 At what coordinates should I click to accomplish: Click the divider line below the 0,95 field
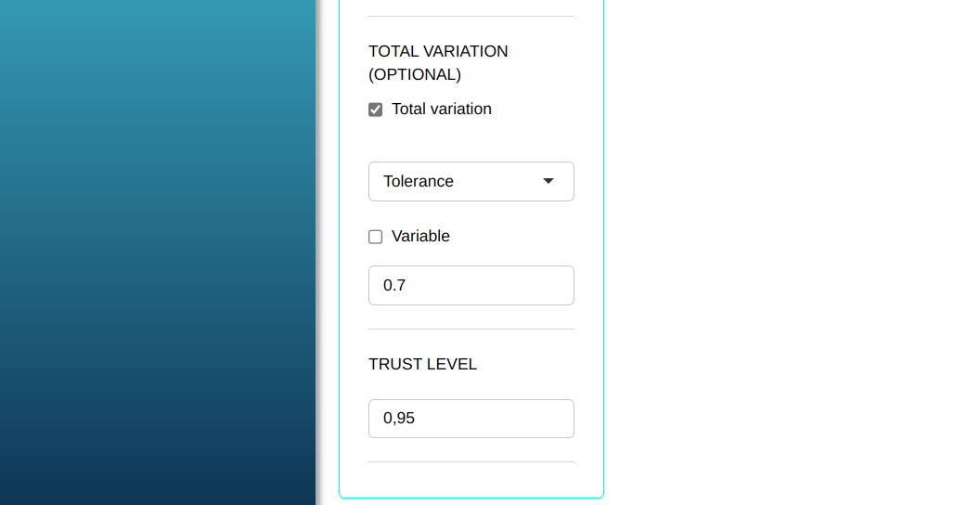click(x=471, y=461)
